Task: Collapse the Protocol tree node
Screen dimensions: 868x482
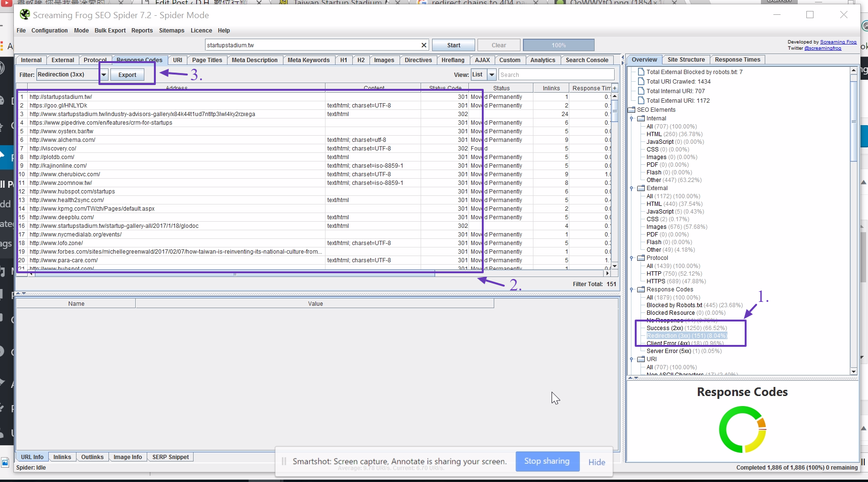Action: (x=631, y=258)
